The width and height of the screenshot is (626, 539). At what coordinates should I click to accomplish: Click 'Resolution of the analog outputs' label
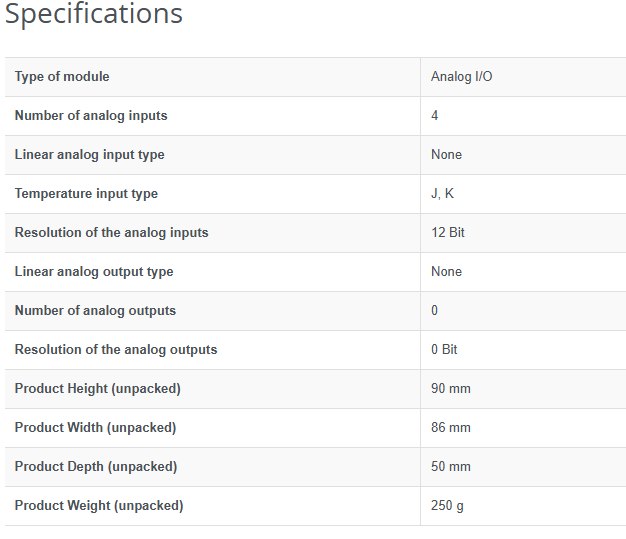coord(116,350)
